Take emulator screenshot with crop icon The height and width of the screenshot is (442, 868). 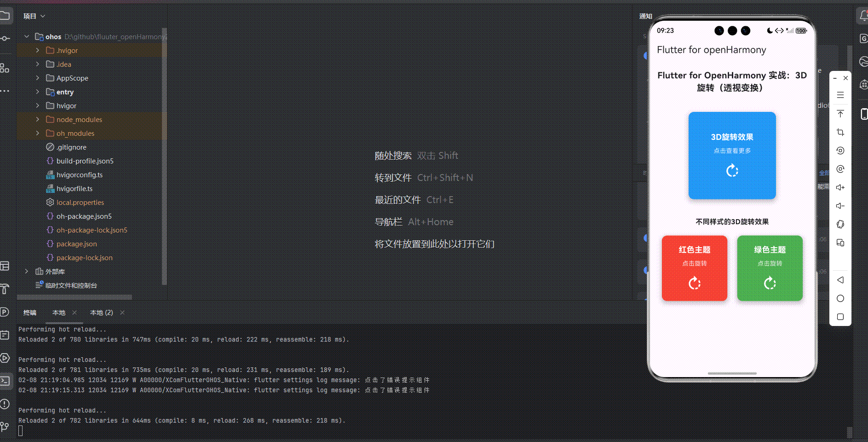point(840,132)
